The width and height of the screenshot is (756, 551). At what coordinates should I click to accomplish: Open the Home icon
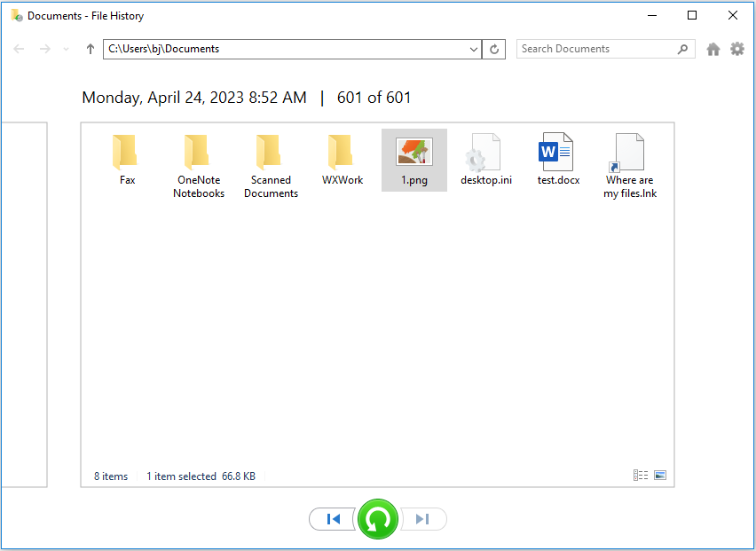[x=713, y=50]
